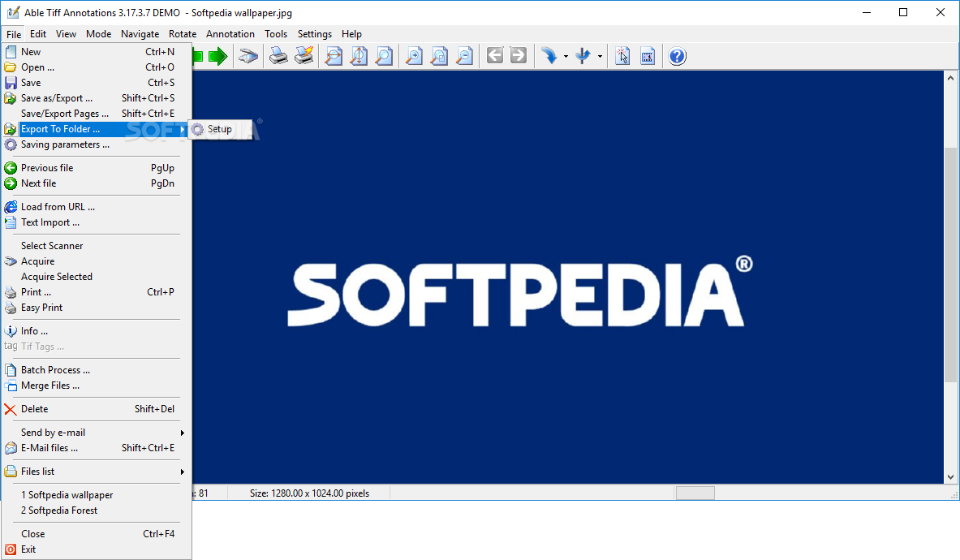Viewport: 960px width, 560px height.
Task: Click the scanner acquire icon in toolbar
Action: (248, 57)
